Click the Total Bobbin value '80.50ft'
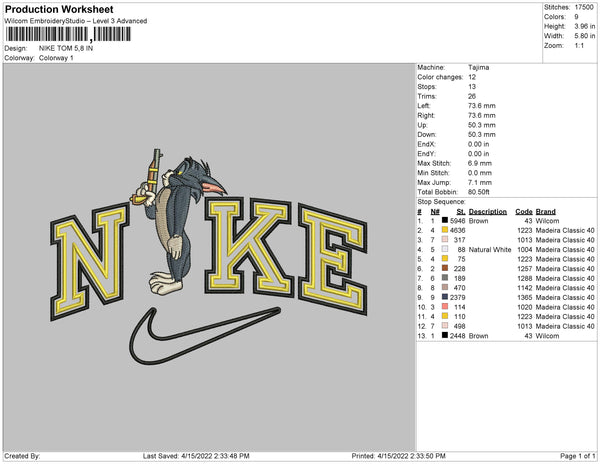Viewport: 600px width, 464px height. (478, 192)
